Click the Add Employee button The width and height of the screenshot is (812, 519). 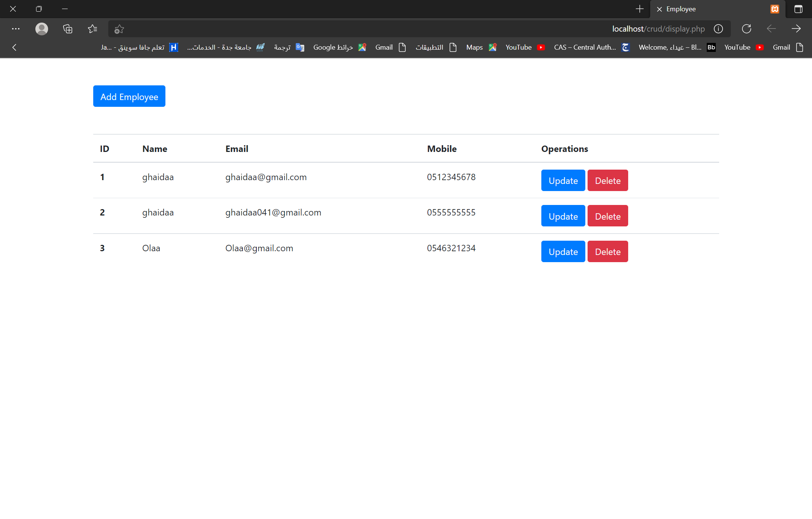click(x=129, y=96)
